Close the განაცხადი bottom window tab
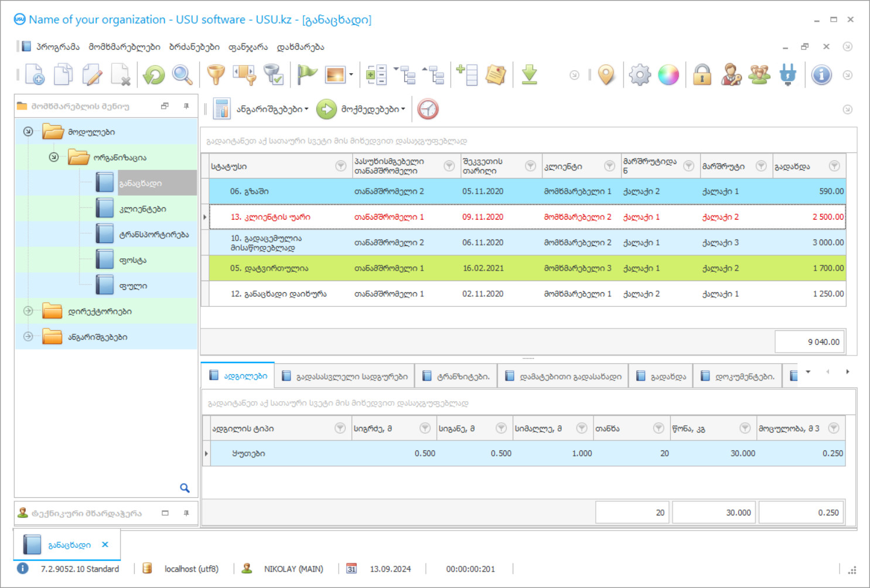 coord(105,544)
